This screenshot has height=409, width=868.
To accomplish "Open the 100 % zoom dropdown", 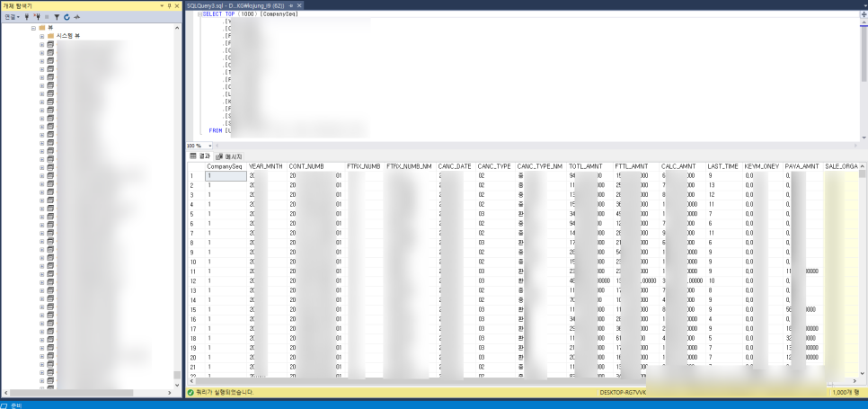I will (x=209, y=146).
